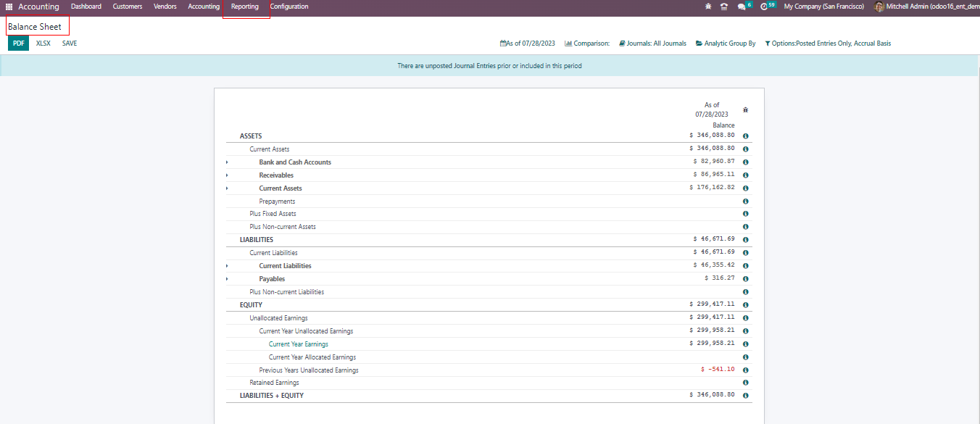The height and width of the screenshot is (424, 980).
Task: Open the Options filter dropdown
Action: point(828,43)
